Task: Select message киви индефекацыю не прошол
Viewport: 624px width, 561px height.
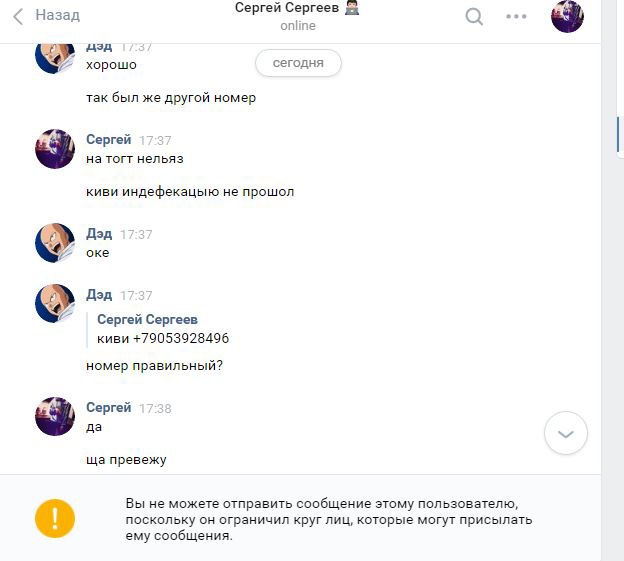Action: [190, 192]
